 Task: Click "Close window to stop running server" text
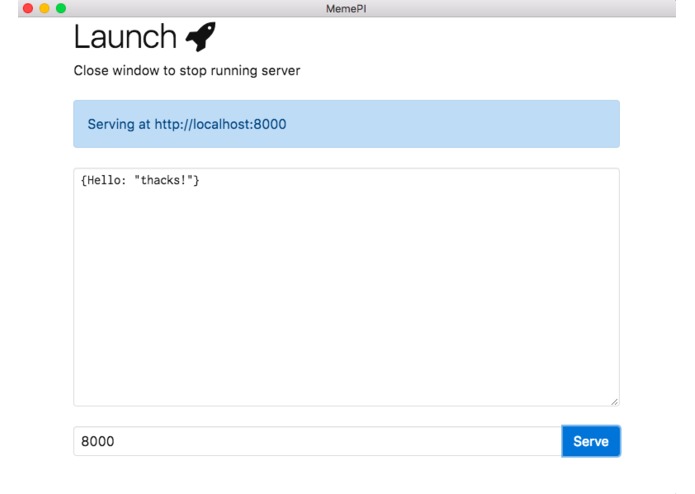187,70
